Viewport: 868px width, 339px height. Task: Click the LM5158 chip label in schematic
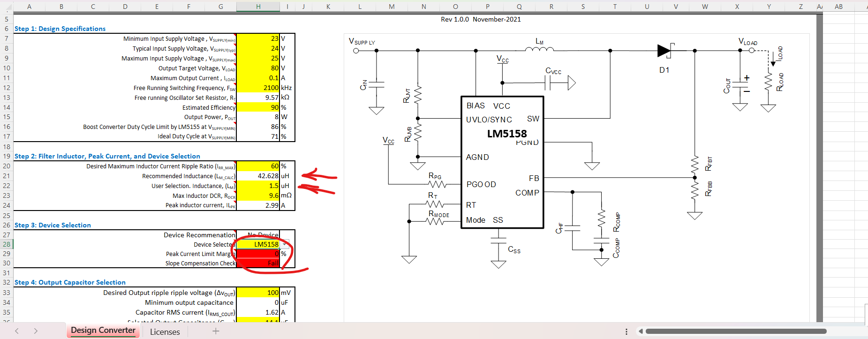507,134
